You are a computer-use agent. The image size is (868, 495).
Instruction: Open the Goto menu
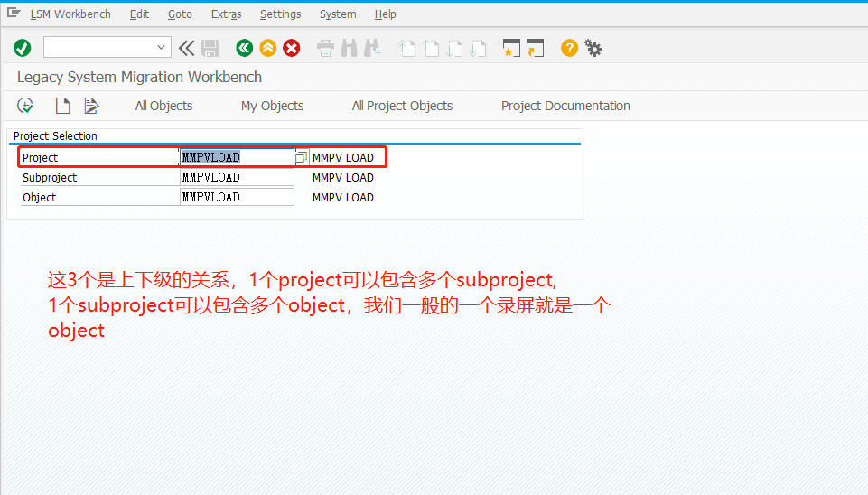[180, 14]
